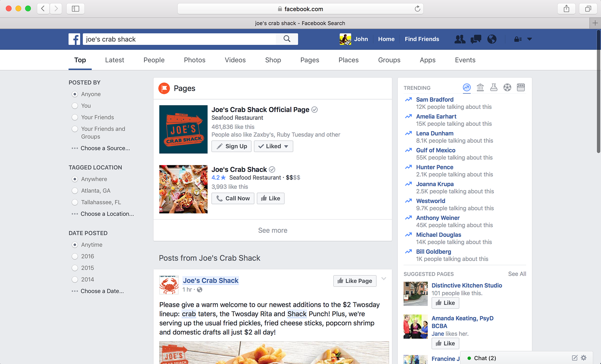601x364 pixels.
Task: Select the sports trending ball icon
Action: pos(507,88)
